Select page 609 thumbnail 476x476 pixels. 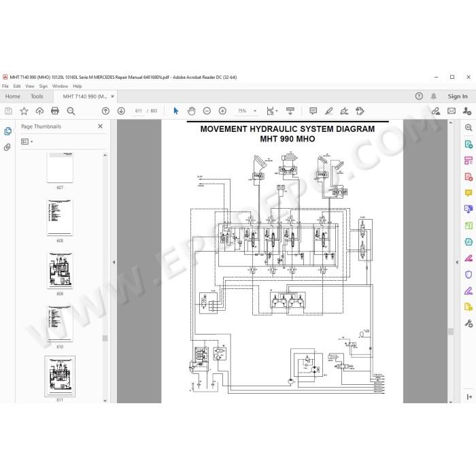[60, 270]
